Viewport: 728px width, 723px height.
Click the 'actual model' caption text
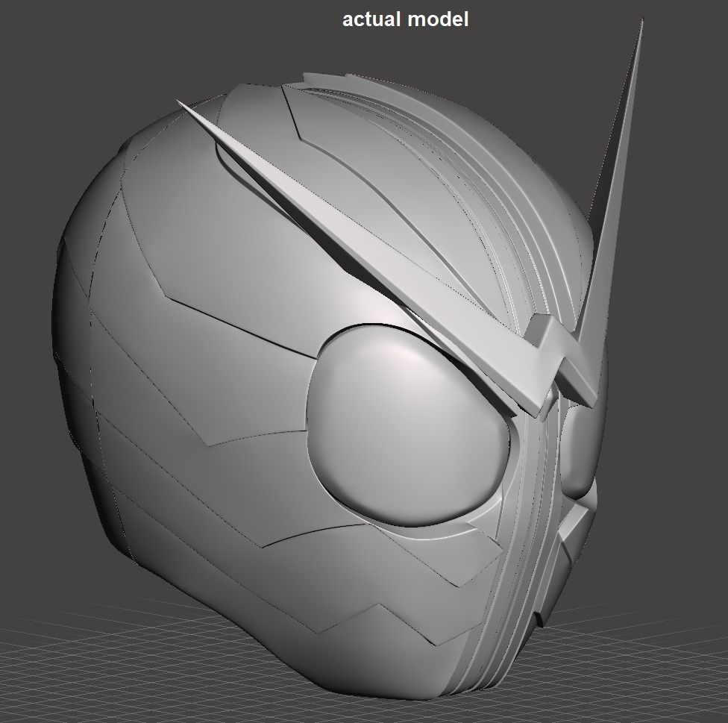click(x=405, y=19)
